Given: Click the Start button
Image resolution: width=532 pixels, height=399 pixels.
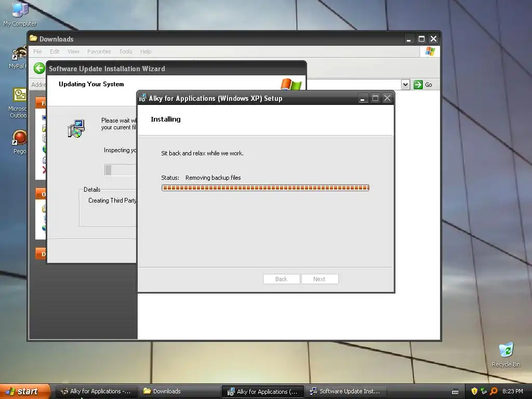Looking at the screenshot, I should pos(24,391).
